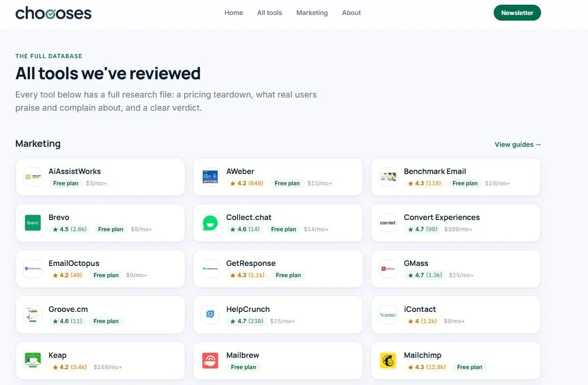Open the About nav item
588x385 pixels.
tap(351, 13)
